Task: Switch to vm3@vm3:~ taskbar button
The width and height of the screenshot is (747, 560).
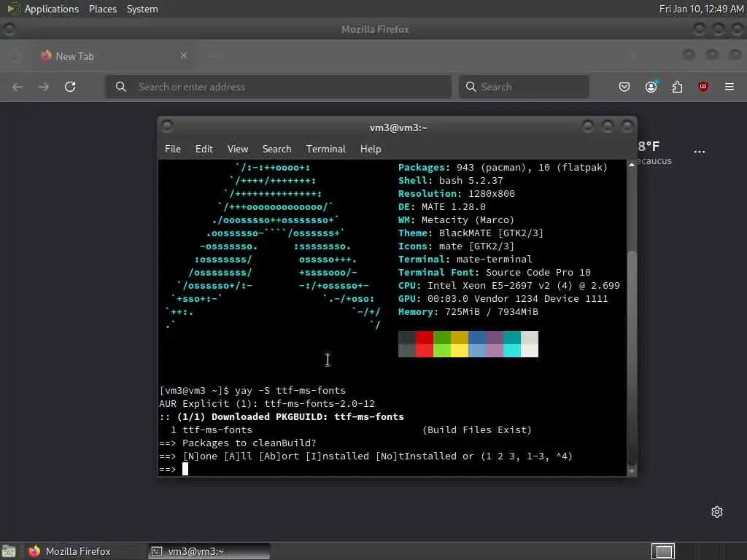Action: [209, 551]
